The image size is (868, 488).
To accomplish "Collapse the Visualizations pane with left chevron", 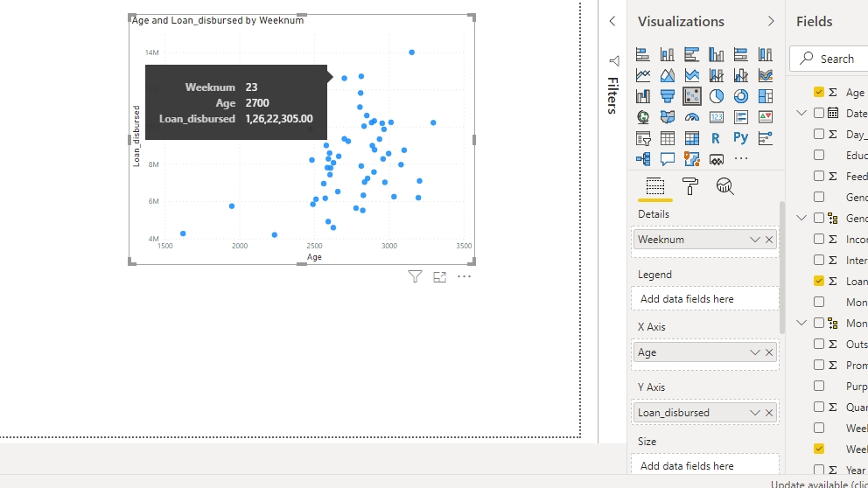I will point(612,22).
